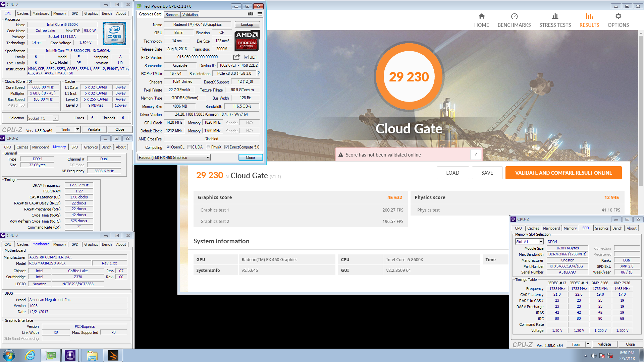Click LOAD result button

[x=452, y=173]
